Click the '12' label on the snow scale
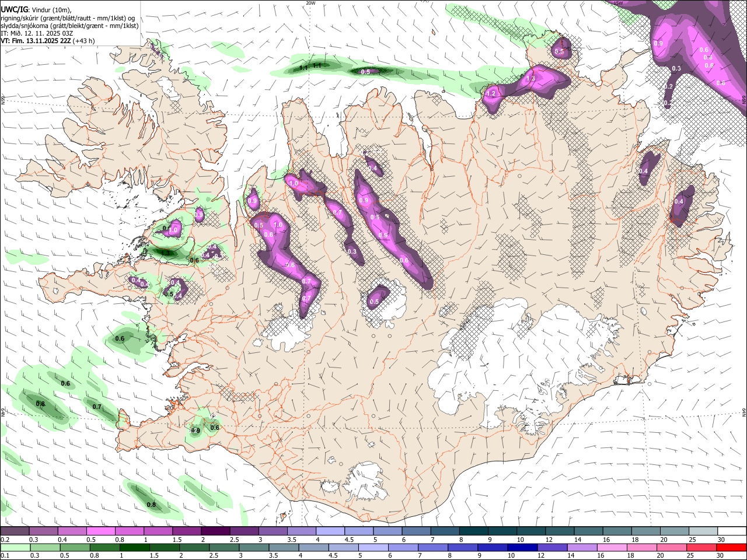 [x=549, y=540]
